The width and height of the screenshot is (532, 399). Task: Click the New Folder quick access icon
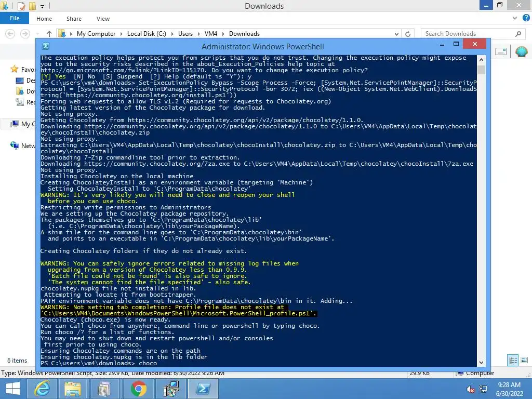(x=32, y=6)
